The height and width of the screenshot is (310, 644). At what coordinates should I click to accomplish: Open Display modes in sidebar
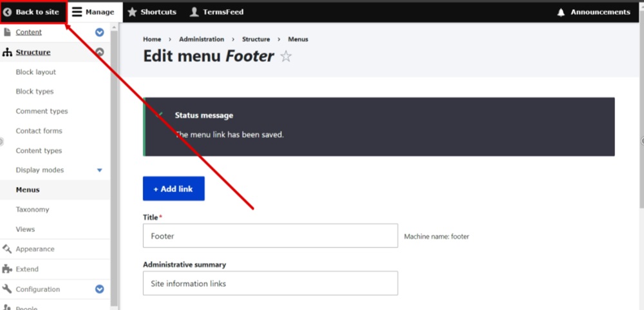pos(40,170)
